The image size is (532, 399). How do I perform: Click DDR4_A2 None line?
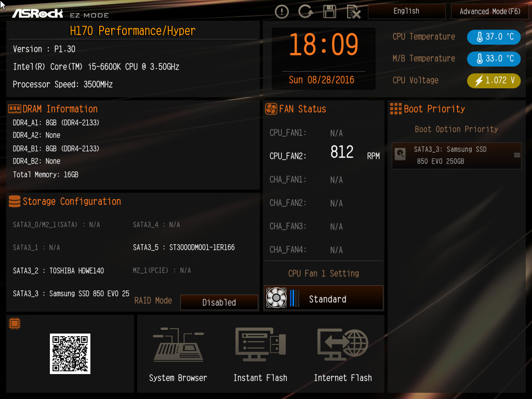(37, 136)
